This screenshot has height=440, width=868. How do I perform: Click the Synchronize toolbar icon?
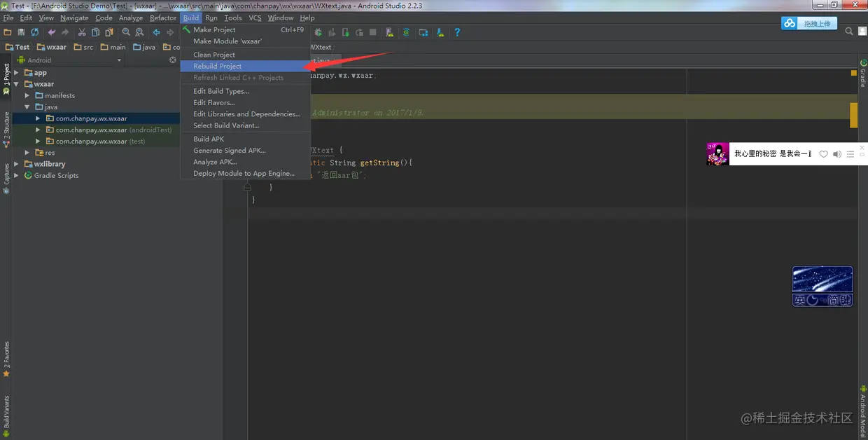point(34,32)
